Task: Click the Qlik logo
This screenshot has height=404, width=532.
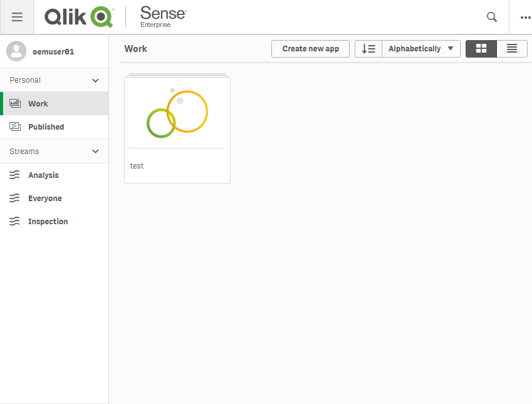Action: point(79,17)
